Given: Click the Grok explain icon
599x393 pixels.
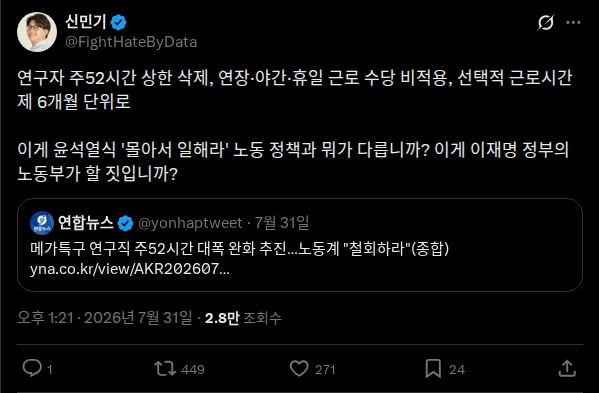Looking at the screenshot, I should [x=546, y=23].
